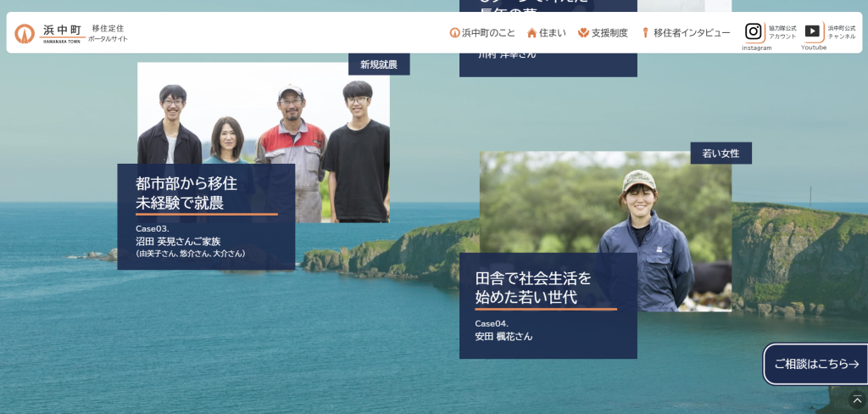
Task: Click the 移住定住ポータルサイト site title
Action: 108,33
